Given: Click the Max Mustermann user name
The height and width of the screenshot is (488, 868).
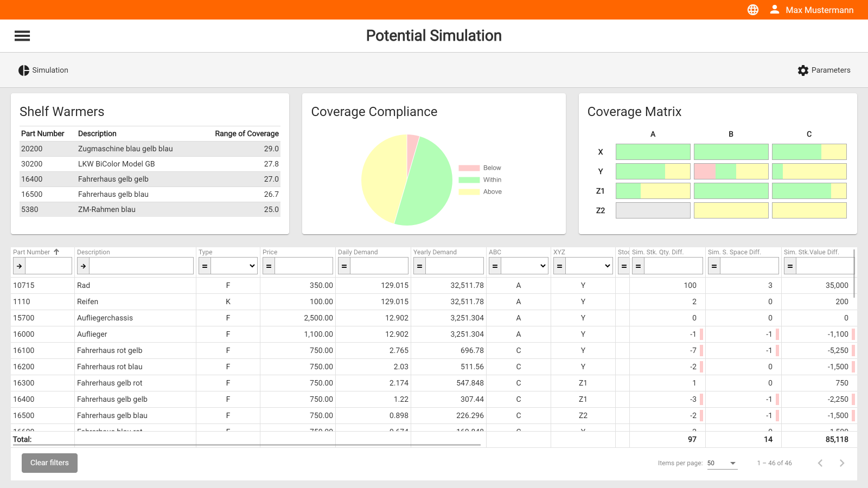Looking at the screenshot, I should tap(819, 10).
